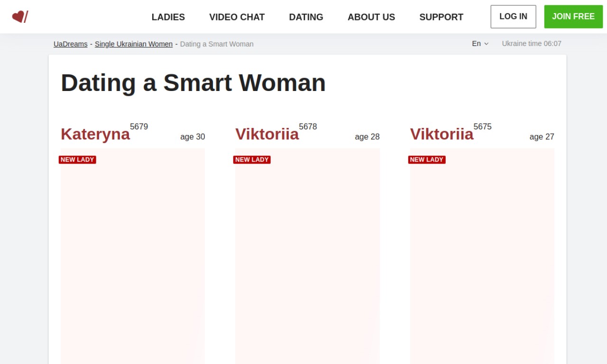Click the NEW LADY badge on Viktoriia 5678
This screenshot has height=364, width=607.
pyautogui.click(x=252, y=160)
